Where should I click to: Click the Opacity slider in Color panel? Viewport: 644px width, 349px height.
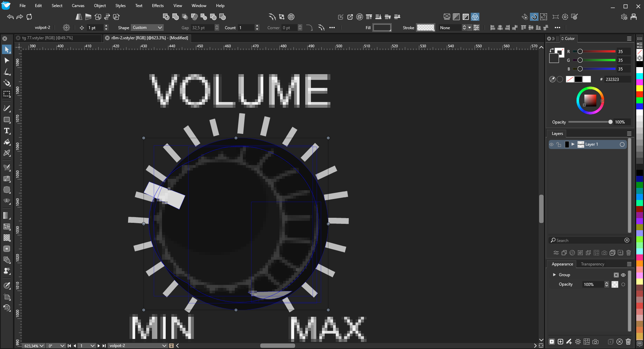[x=589, y=122]
